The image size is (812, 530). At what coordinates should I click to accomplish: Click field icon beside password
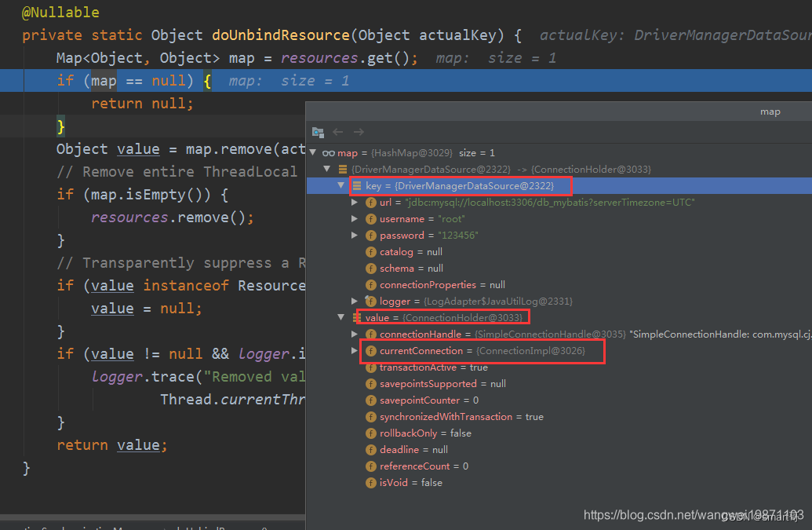371,236
